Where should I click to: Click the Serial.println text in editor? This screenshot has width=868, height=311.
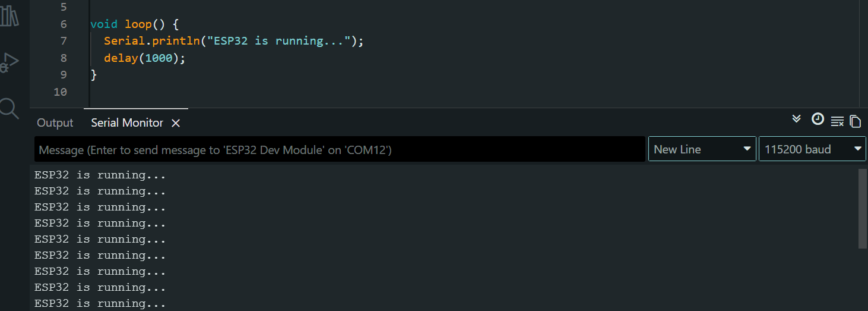point(151,41)
